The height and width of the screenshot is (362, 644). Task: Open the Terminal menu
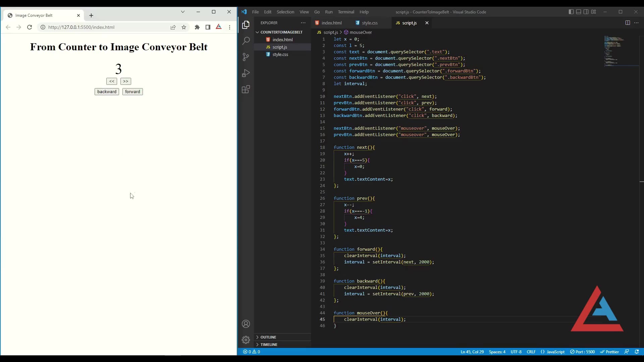click(x=346, y=12)
